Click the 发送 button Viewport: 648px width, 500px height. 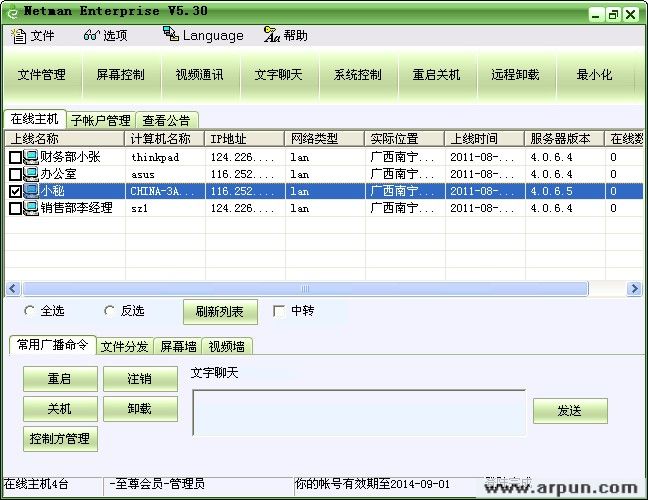(569, 411)
